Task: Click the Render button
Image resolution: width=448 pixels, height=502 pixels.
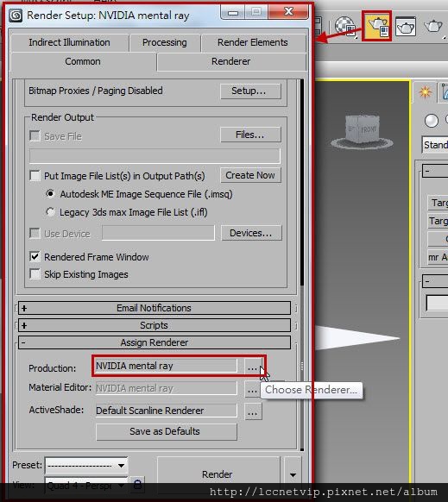Action: (x=218, y=474)
